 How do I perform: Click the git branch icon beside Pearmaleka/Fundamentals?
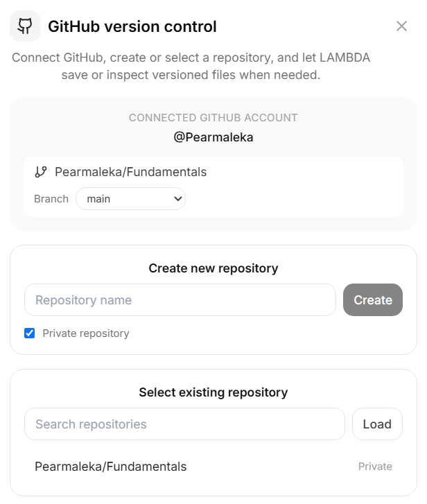pyautogui.click(x=41, y=172)
